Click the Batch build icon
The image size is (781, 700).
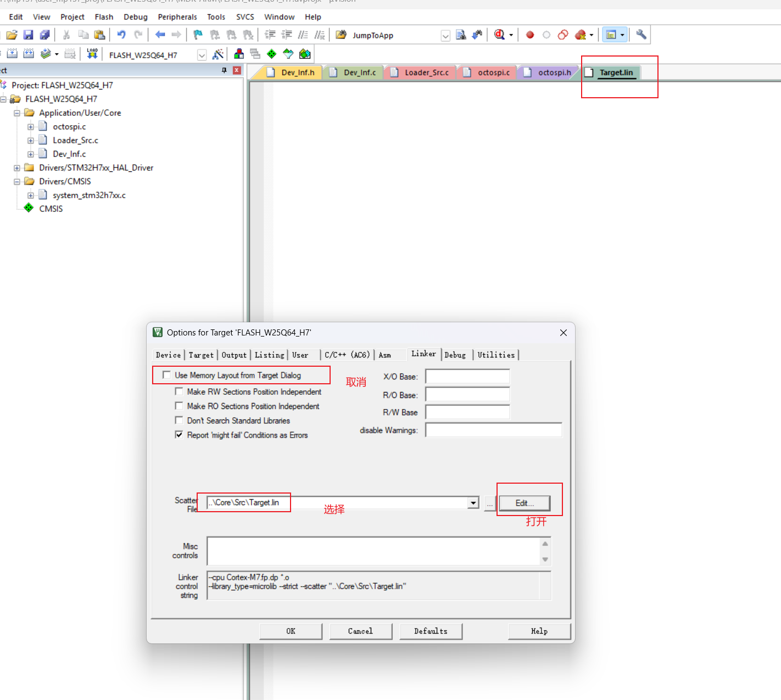[46, 54]
